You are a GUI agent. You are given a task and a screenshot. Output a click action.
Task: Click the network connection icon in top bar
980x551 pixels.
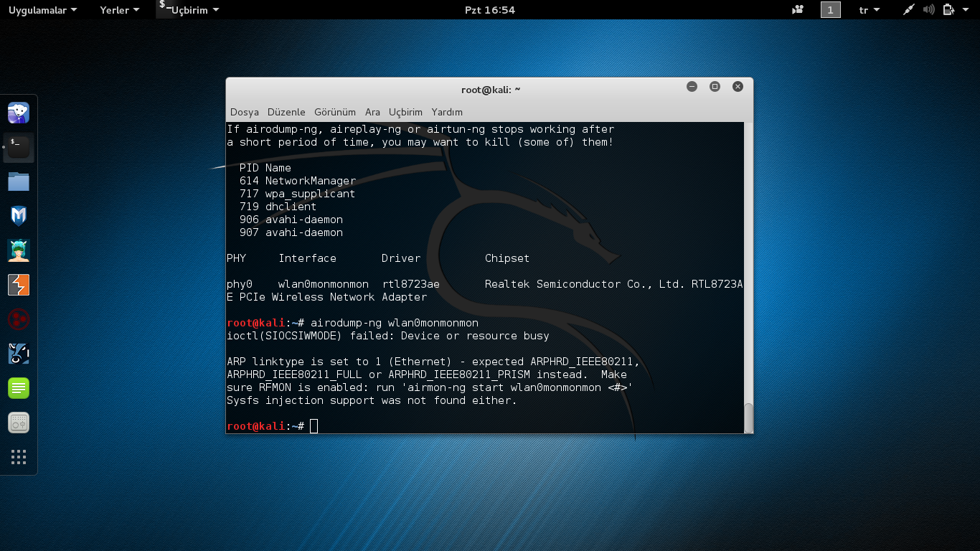pyautogui.click(x=908, y=10)
